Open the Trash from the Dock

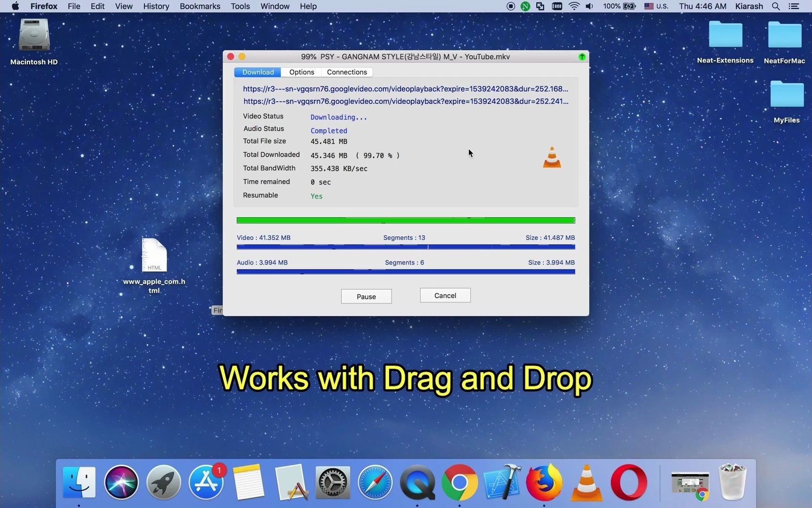[x=731, y=482]
